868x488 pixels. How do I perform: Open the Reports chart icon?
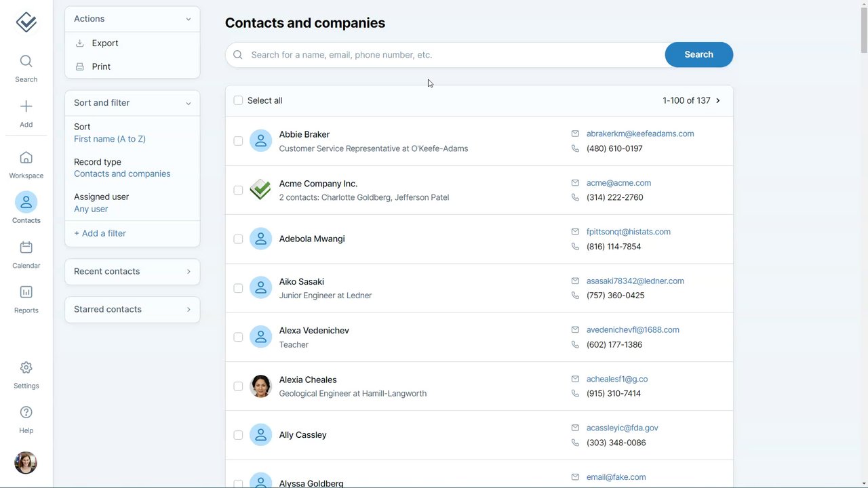[x=26, y=292]
